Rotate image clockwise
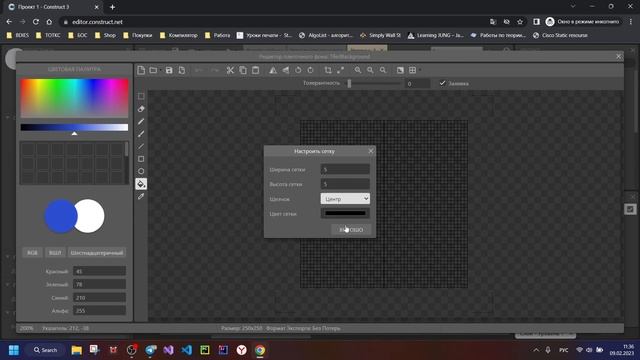 (x=310, y=70)
